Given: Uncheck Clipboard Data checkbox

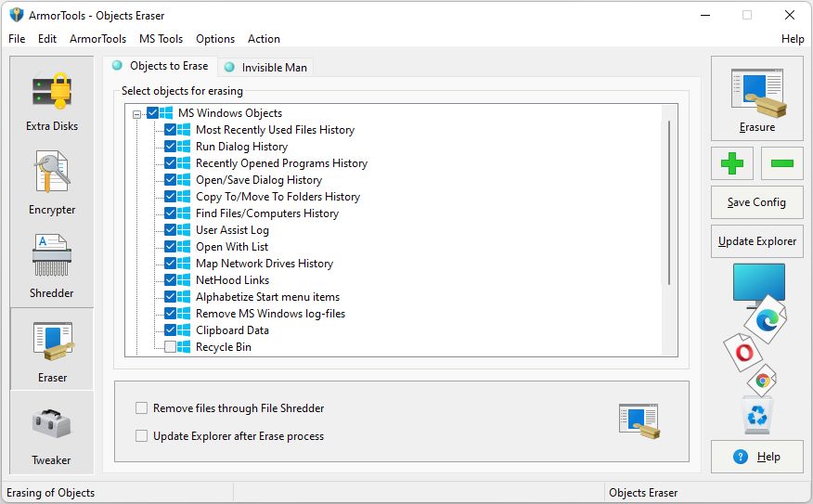Looking at the screenshot, I should (x=170, y=330).
